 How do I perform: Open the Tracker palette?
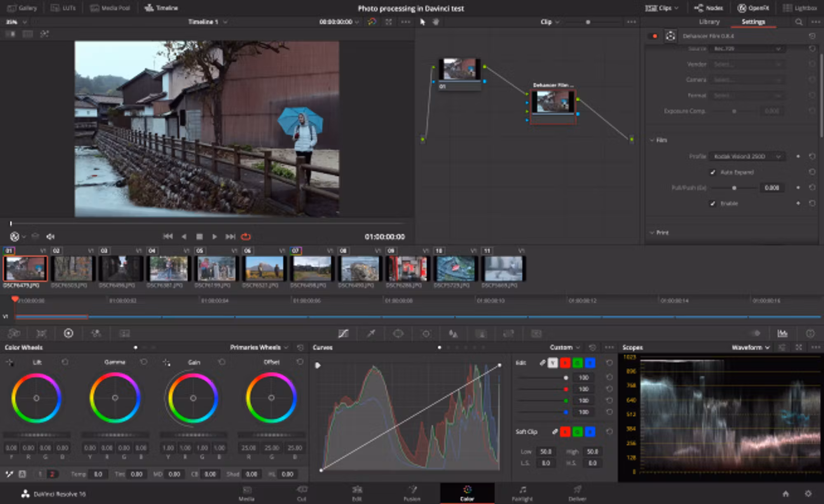(x=426, y=334)
